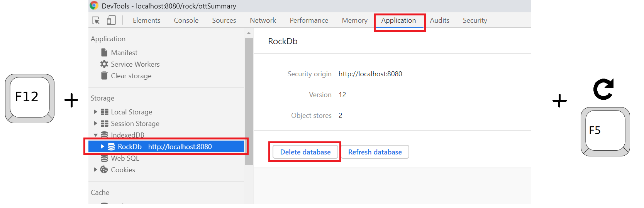Click the Session Storage grid icon

pyautogui.click(x=104, y=124)
